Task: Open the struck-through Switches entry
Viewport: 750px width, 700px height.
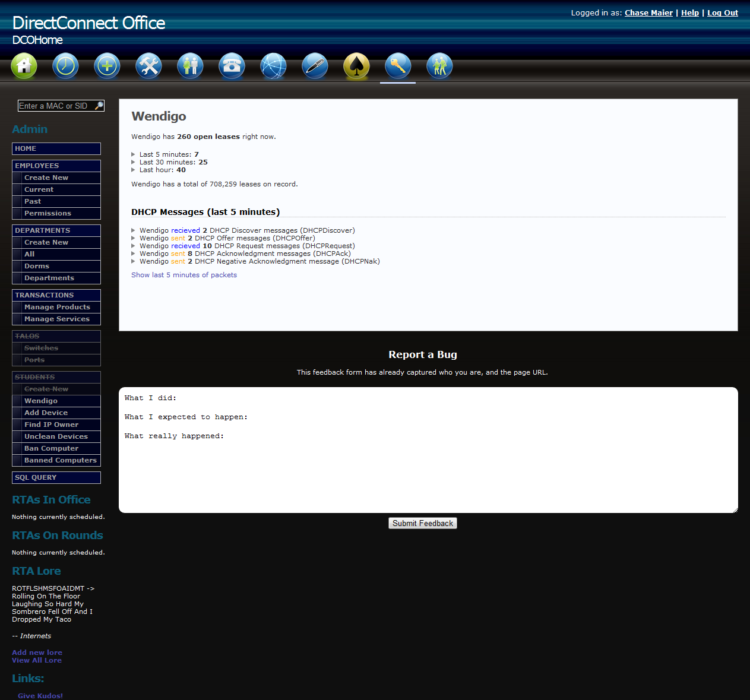Action: pos(56,348)
